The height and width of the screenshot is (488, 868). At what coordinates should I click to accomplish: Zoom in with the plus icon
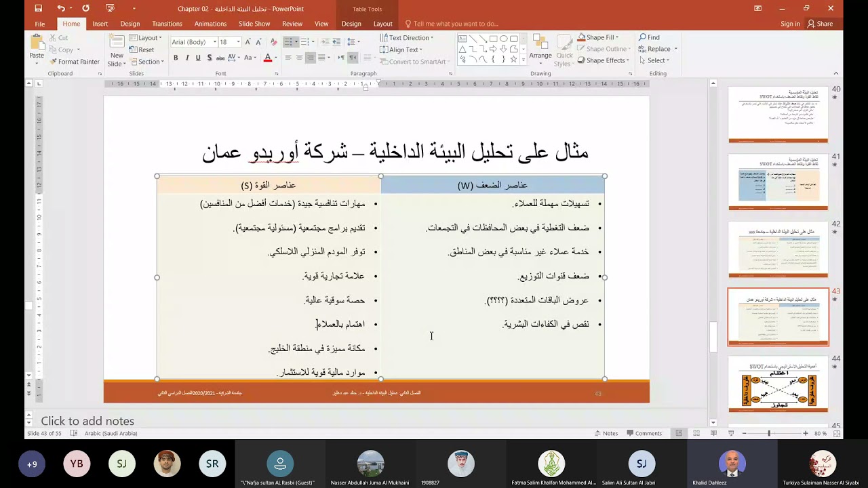[806, 433]
